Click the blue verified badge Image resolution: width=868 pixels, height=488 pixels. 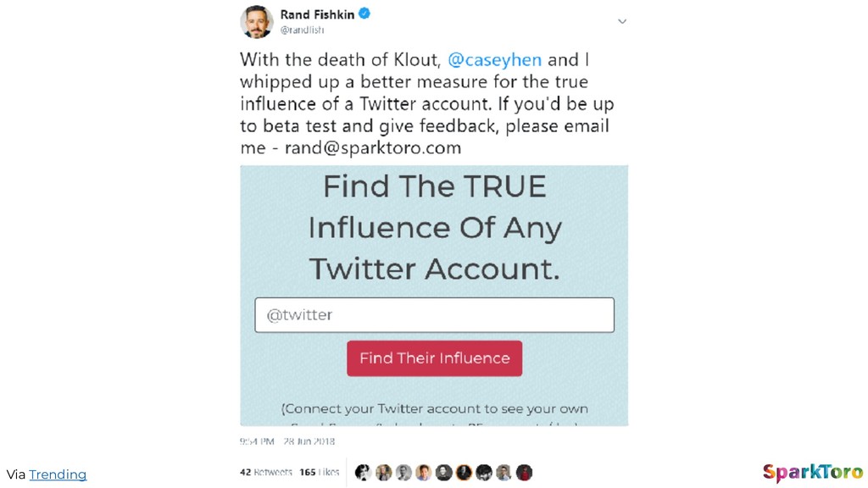pos(364,14)
